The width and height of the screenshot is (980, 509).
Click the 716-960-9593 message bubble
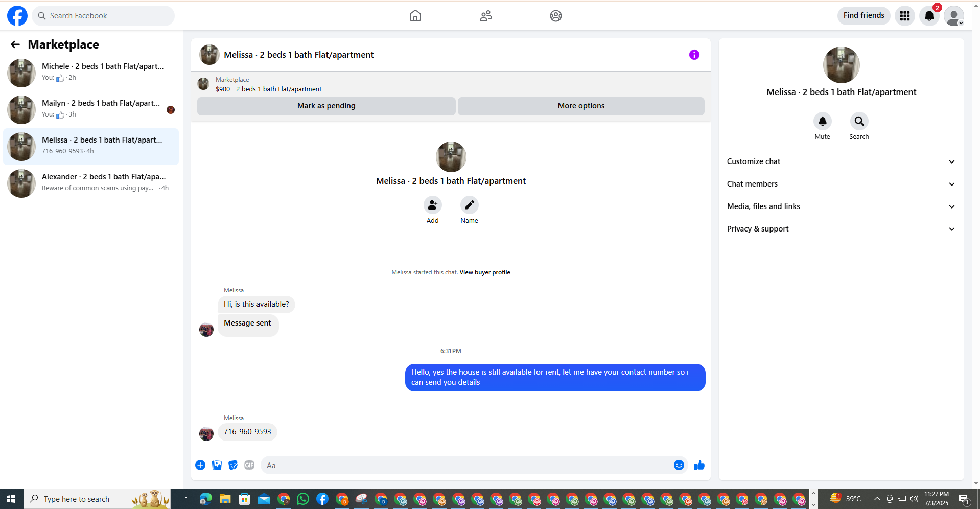(x=247, y=432)
